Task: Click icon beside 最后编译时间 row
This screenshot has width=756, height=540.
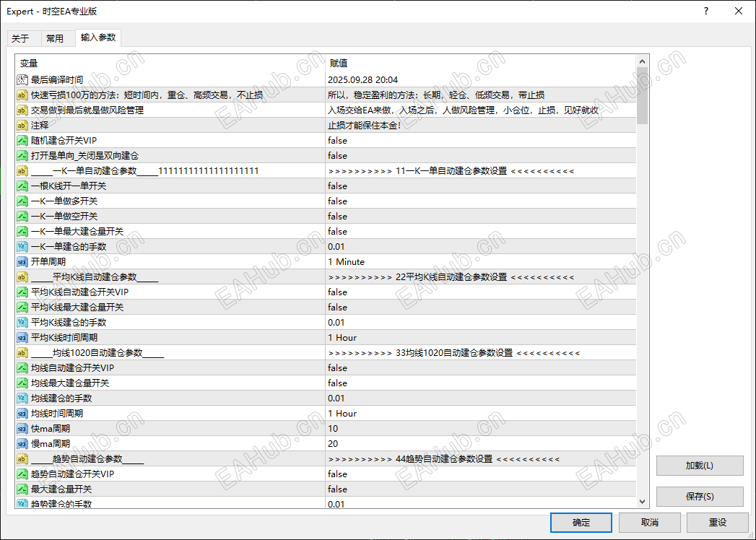Action: pos(22,80)
